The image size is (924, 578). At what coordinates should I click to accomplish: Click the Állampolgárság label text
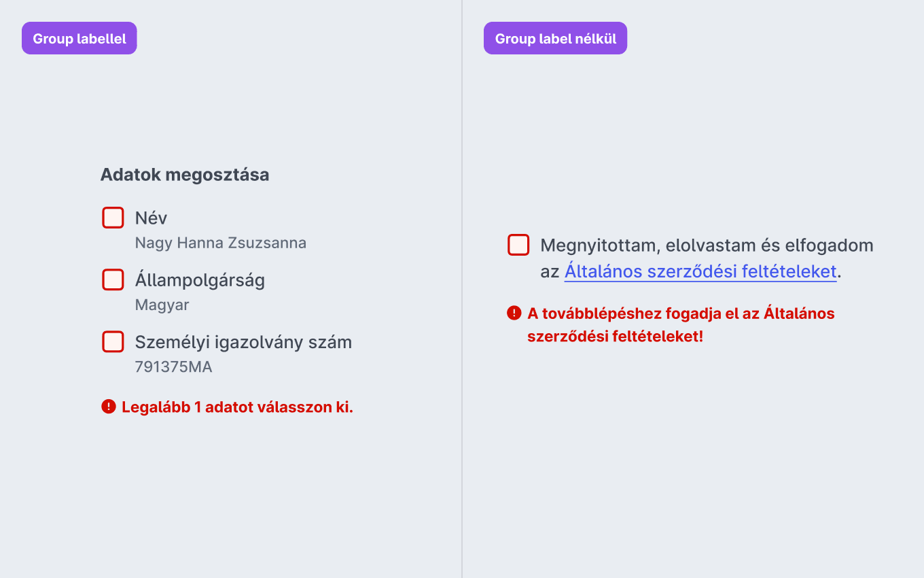pos(200,280)
